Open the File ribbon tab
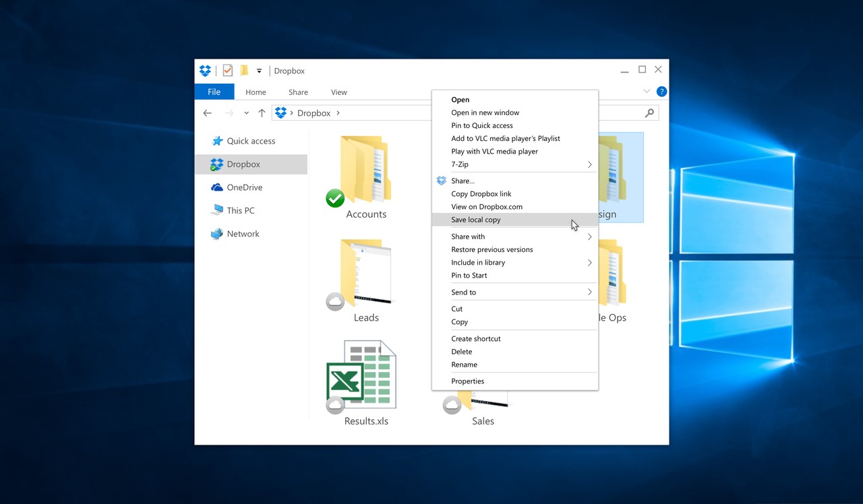Viewport: 863px width, 504px height. [214, 92]
